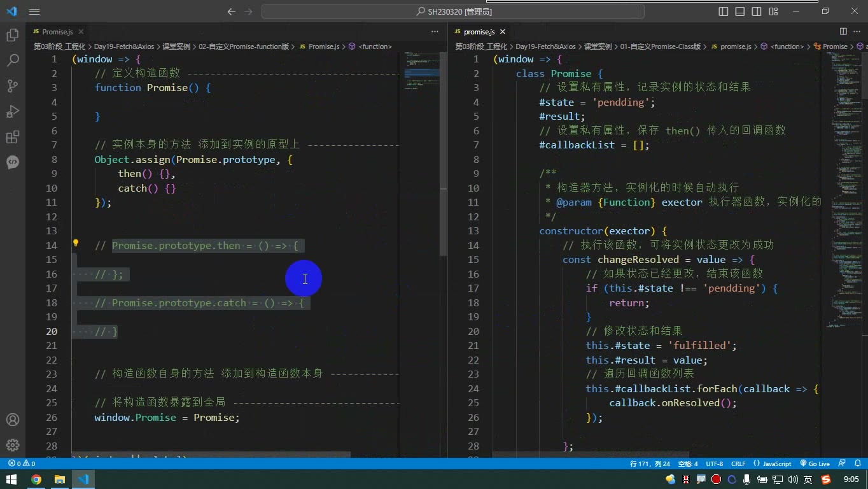Open the Accounts menu in the activity bar
The height and width of the screenshot is (489, 868).
pyautogui.click(x=12, y=420)
